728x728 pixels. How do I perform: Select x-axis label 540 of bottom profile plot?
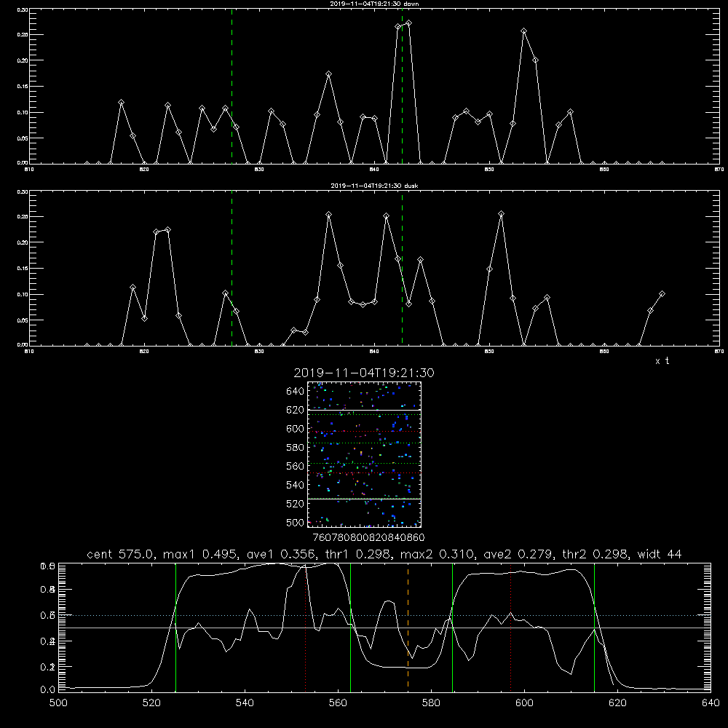pos(245,703)
